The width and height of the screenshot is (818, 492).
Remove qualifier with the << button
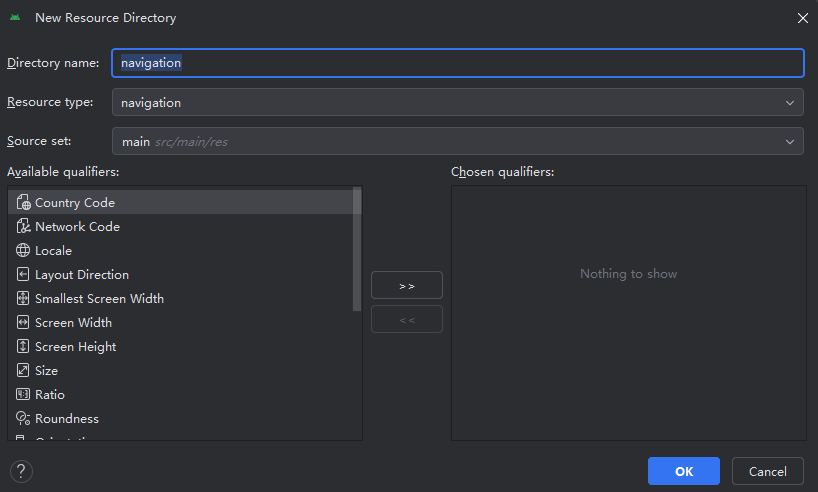pyautogui.click(x=407, y=319)
